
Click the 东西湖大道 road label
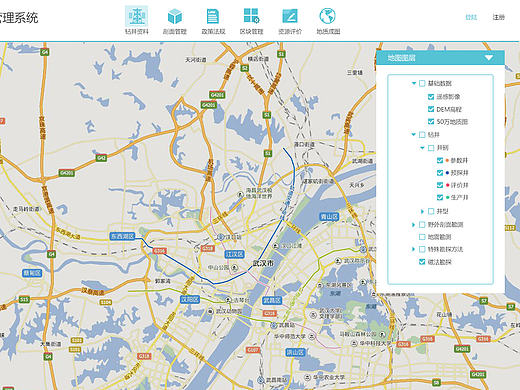(x=68, y=233)
